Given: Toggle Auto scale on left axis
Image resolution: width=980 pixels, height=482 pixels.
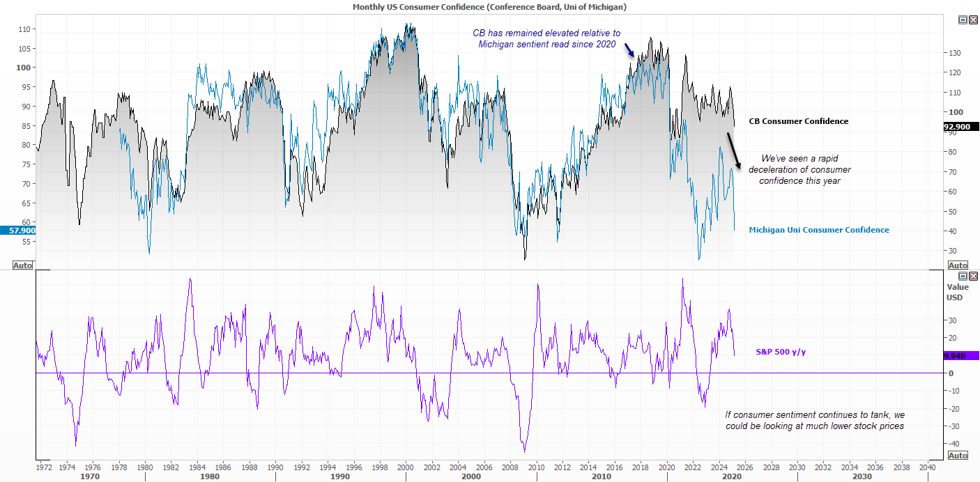Looking at the screenshot, I should pyautogui.click(x=22, y=265).
